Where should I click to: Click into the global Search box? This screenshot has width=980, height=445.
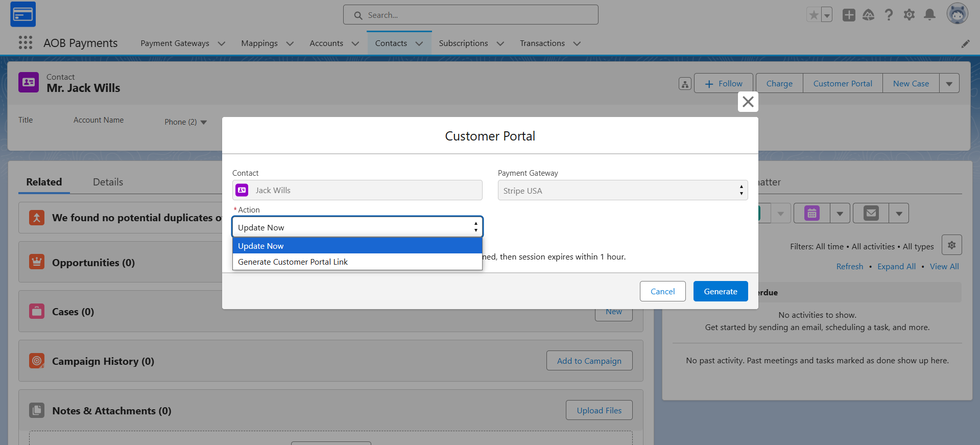pyautogui.click(x=471, y=15)
